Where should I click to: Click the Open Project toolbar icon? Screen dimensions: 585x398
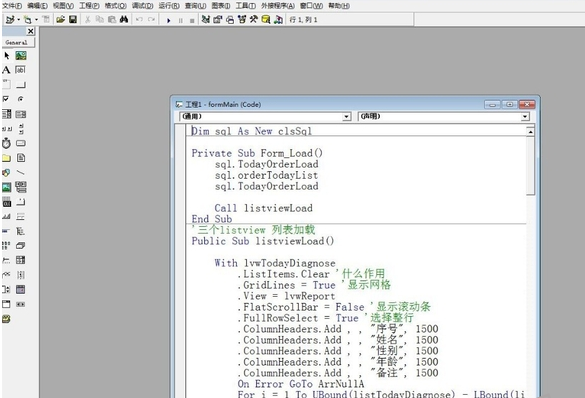coord(60,19)
